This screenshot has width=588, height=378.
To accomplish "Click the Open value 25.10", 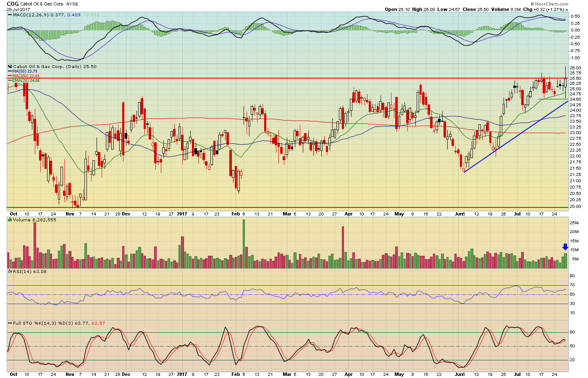I will point(404,9).
